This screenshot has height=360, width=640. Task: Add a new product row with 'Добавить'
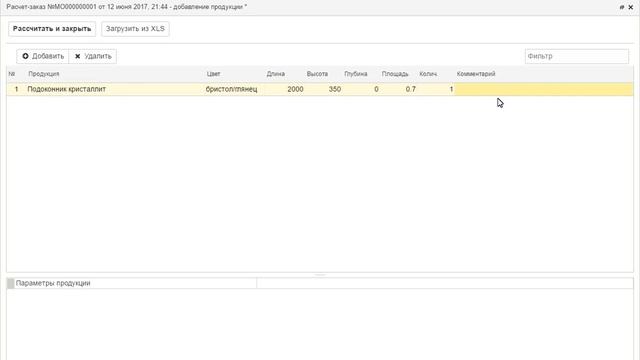(x=43, y=56)
